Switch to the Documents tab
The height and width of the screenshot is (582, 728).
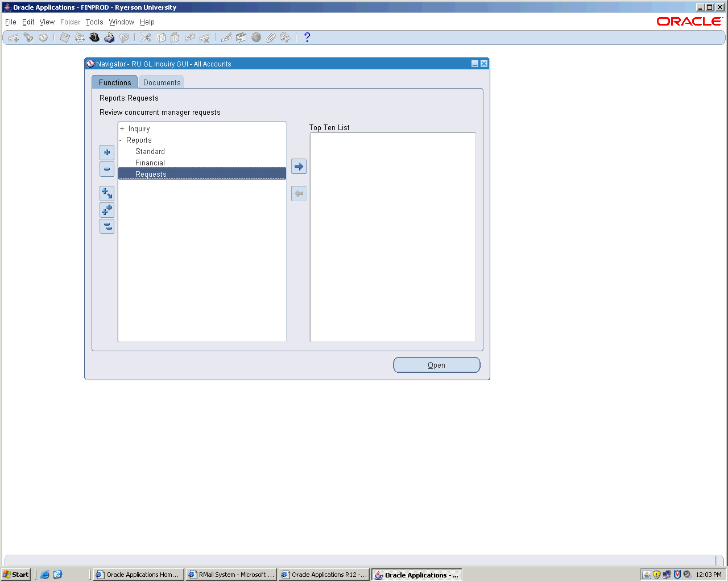(x=162, y=82)
